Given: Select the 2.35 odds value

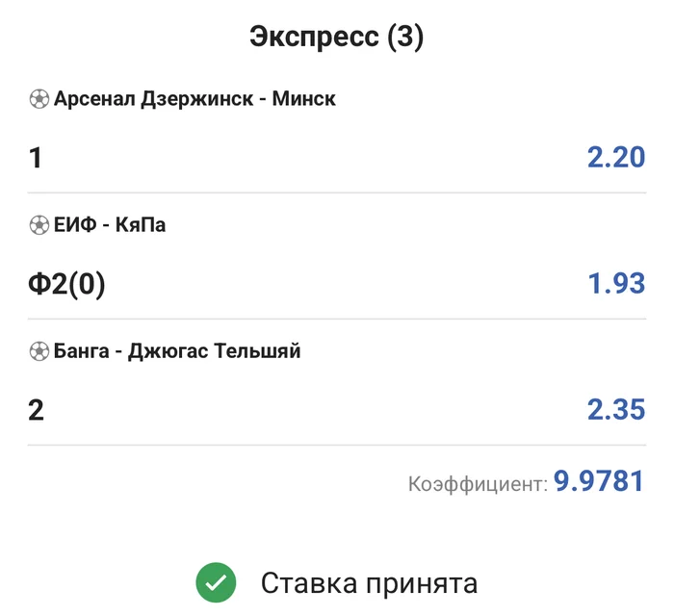Looking at the screenshot, I should click(x=615, y=409).
